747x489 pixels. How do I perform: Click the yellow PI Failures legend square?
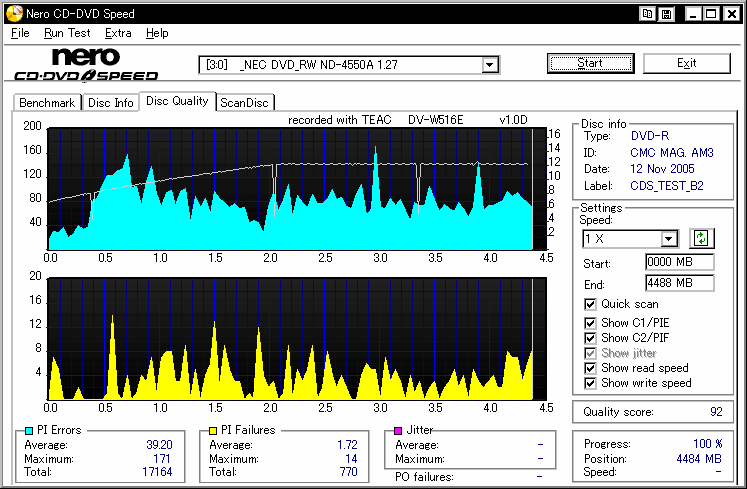[213, 431]
